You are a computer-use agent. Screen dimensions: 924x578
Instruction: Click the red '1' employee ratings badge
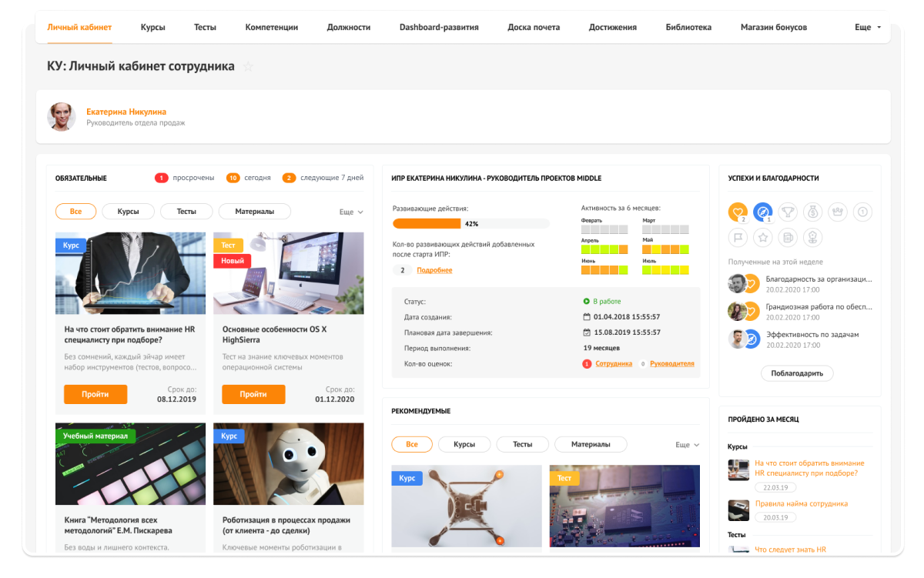[587, 364]
